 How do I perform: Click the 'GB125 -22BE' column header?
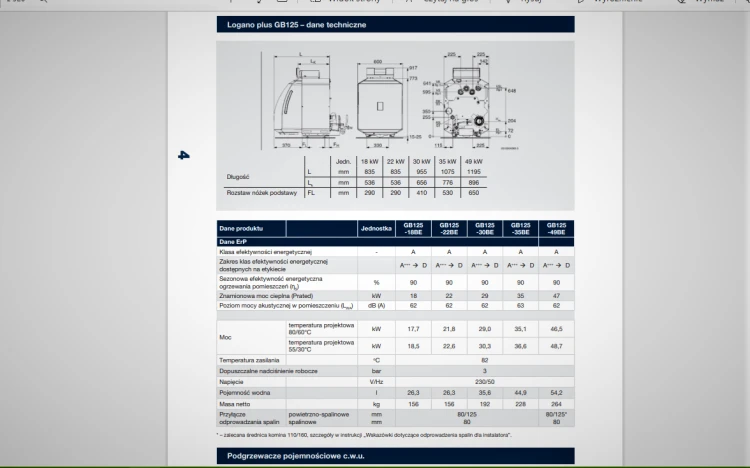point(449,229)
